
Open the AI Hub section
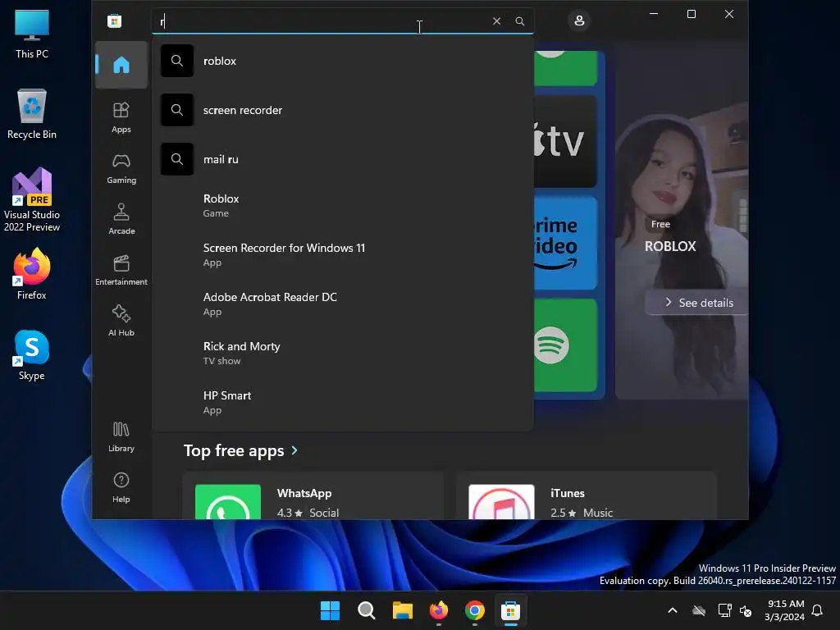point(121,322)
